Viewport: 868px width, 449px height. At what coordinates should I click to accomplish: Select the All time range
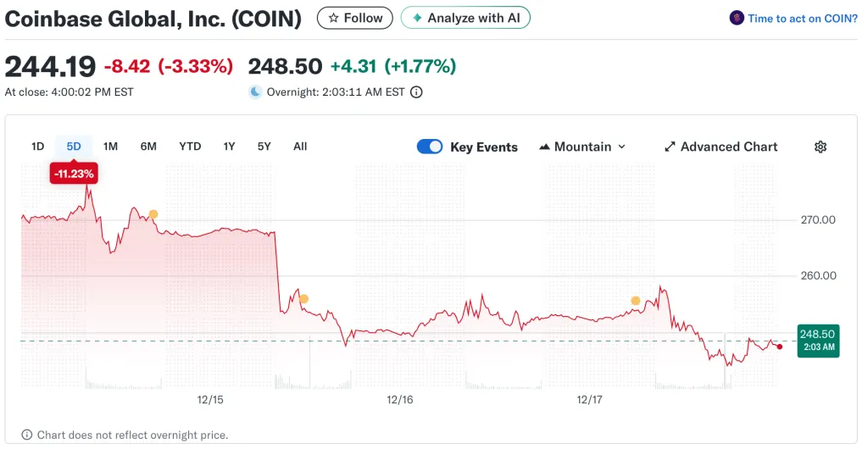(300, 147)
